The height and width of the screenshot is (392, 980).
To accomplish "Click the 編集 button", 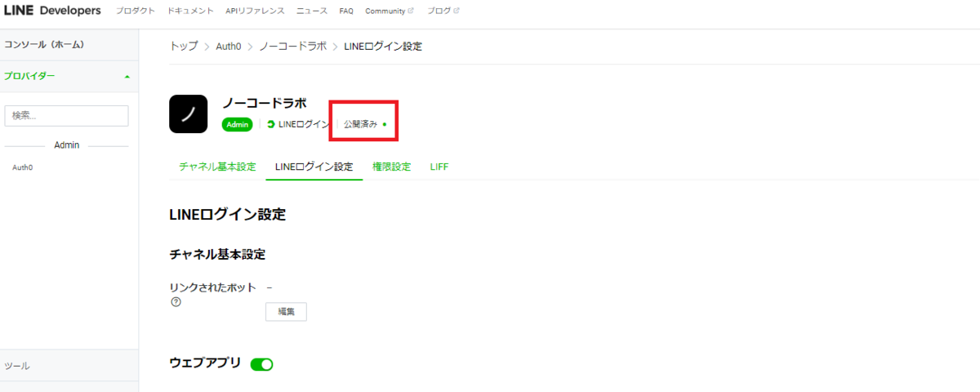I will [286, 311].
